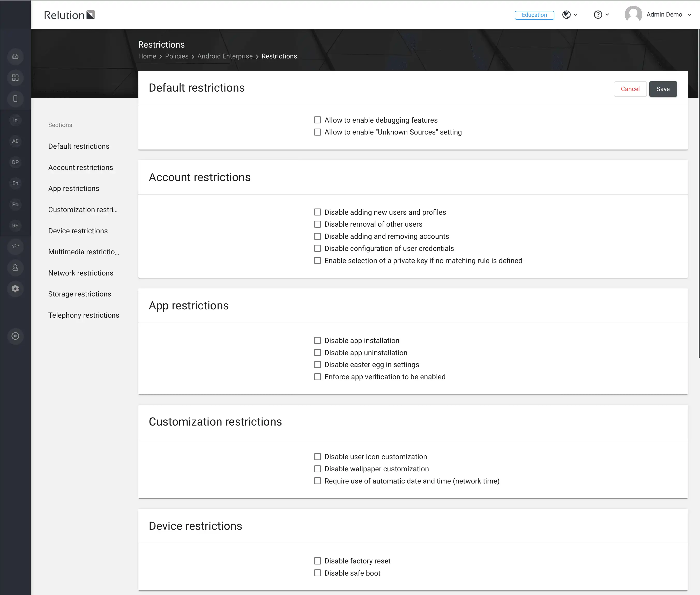This screenshot has height=595, width=700.
Task: Jump to Device restrictions section
Action: coord(78,231)
